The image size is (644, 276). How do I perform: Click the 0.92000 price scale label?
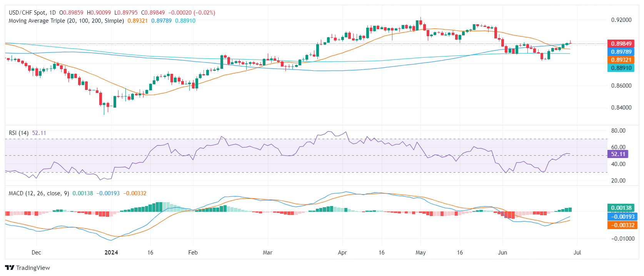pos(621,20)
